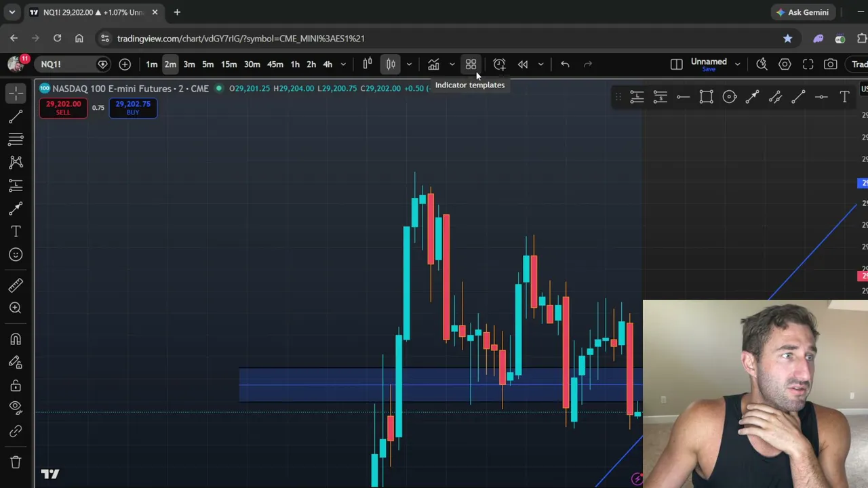Switch to the 1m timeframe

pyautogui.click(x=152, y=64)
